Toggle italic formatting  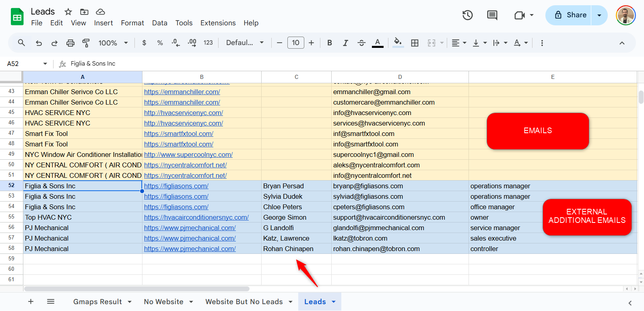point(345,43)
